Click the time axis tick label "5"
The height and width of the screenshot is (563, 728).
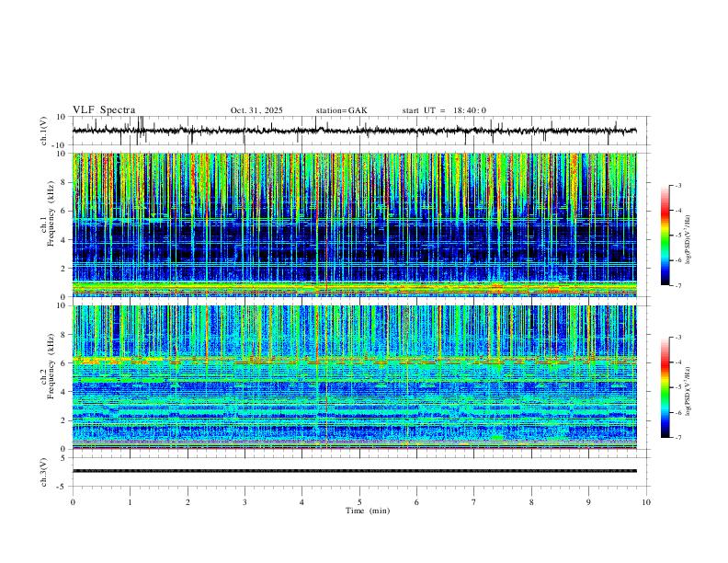(359, 502)
